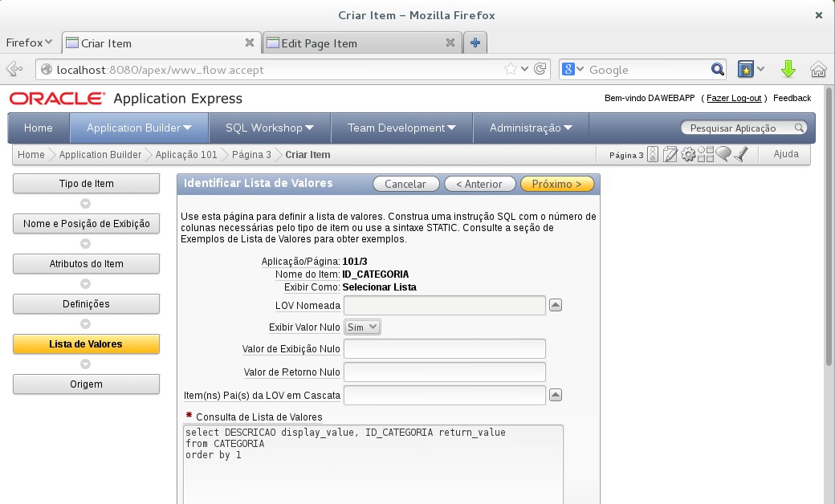
Task: Click the Valor de Exibição Nulo field
Action: coord(445,348)
